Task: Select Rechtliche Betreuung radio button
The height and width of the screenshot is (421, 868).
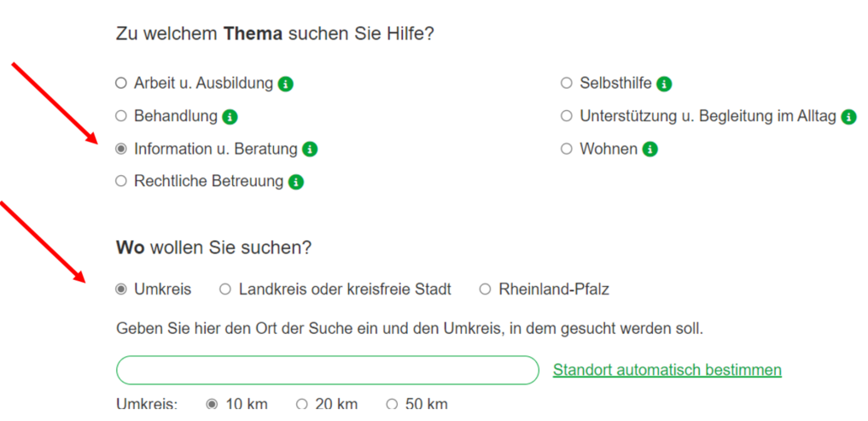Action: tap(120, 181)
